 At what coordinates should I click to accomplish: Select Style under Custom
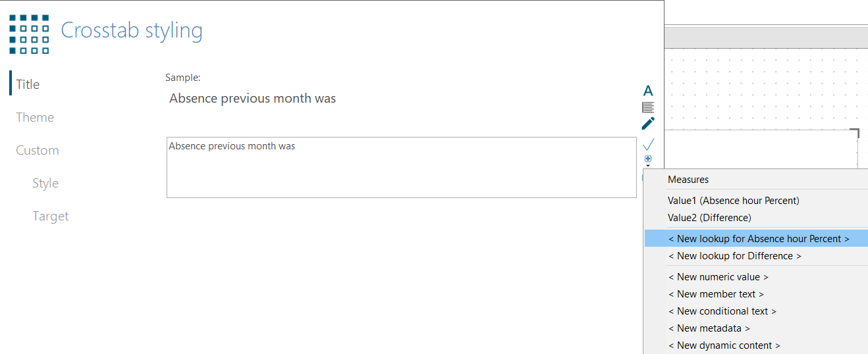tap(45, 183)
